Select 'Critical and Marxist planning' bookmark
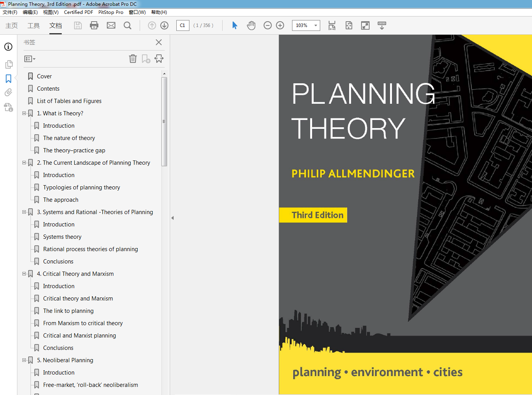532x395 pixels. point(79,336)
